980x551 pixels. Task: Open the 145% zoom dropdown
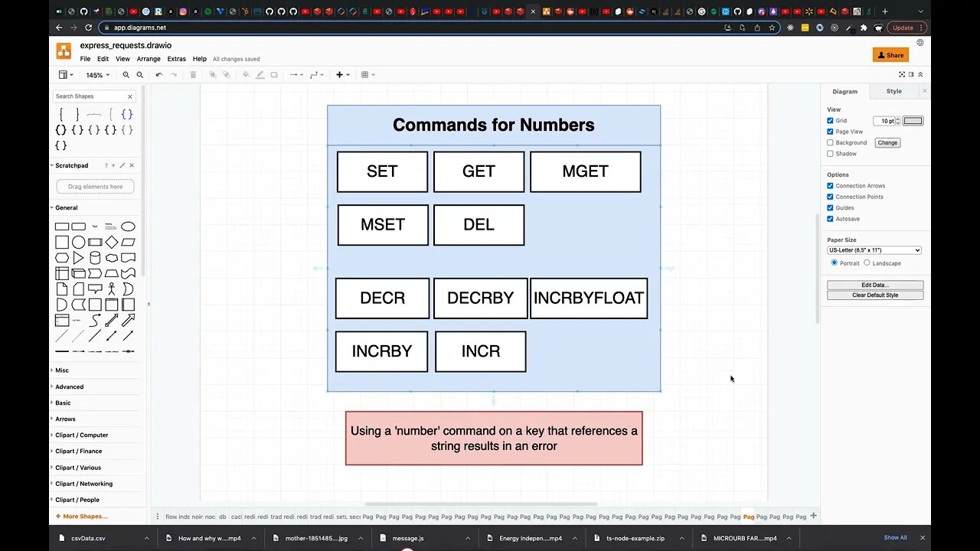click(97, 75)
